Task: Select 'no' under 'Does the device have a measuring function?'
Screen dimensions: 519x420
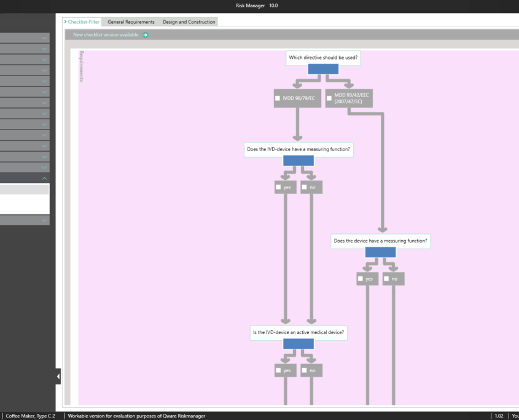Action: pyautogui.click(x=387, y=279)
